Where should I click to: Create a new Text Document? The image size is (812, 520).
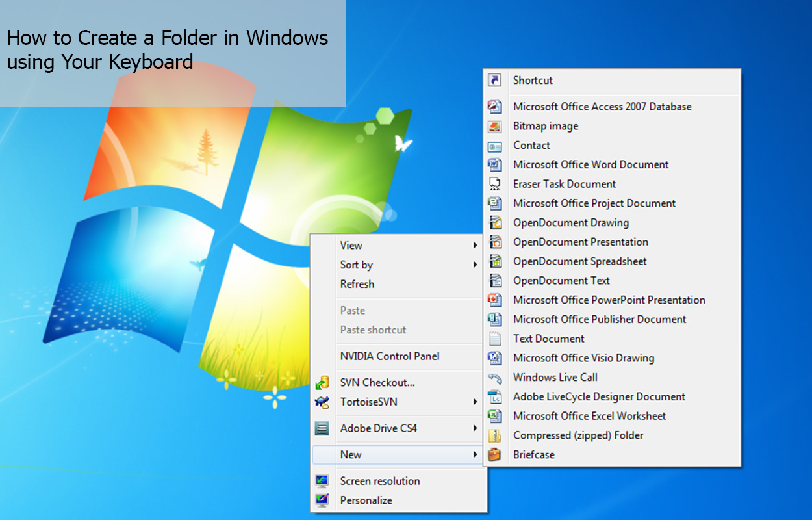tap(612, 339)
